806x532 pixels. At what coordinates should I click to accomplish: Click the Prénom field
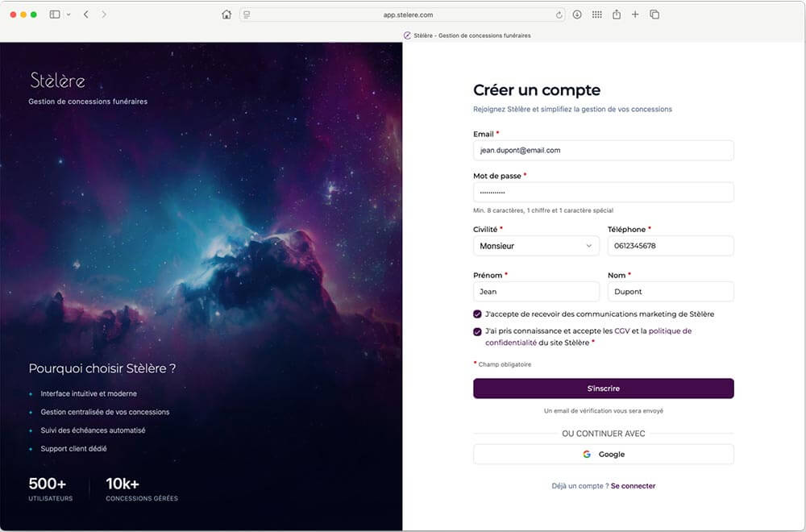tap(536, 292)
